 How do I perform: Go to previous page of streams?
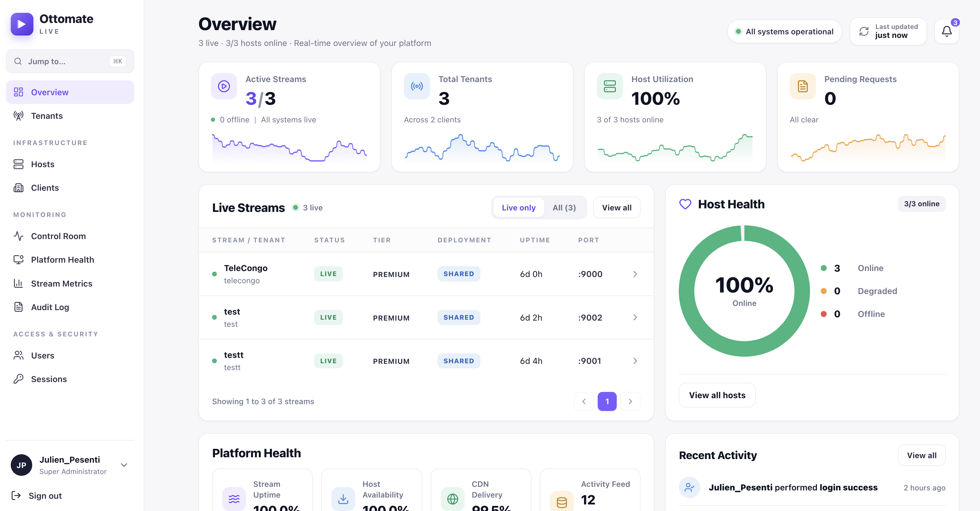click(584, 401)
